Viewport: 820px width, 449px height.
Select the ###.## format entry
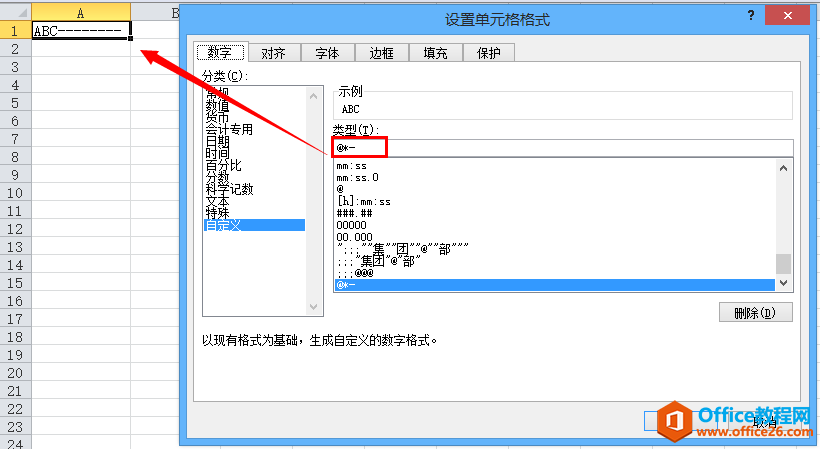click(x=554, y=213)
